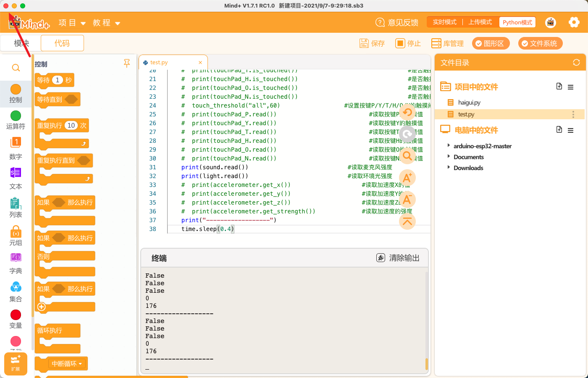
Task: Click the 保存 save button
Action: click(372, 43)
